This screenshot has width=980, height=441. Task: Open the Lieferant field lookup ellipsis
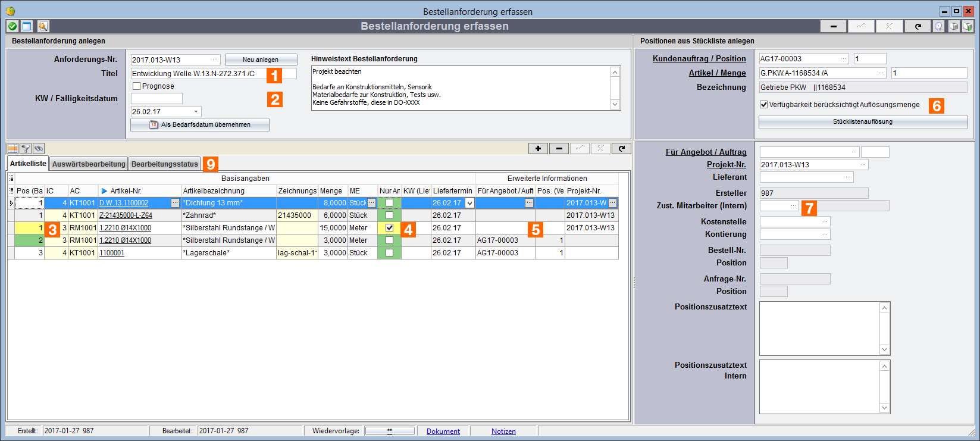(x=848, y=177)
